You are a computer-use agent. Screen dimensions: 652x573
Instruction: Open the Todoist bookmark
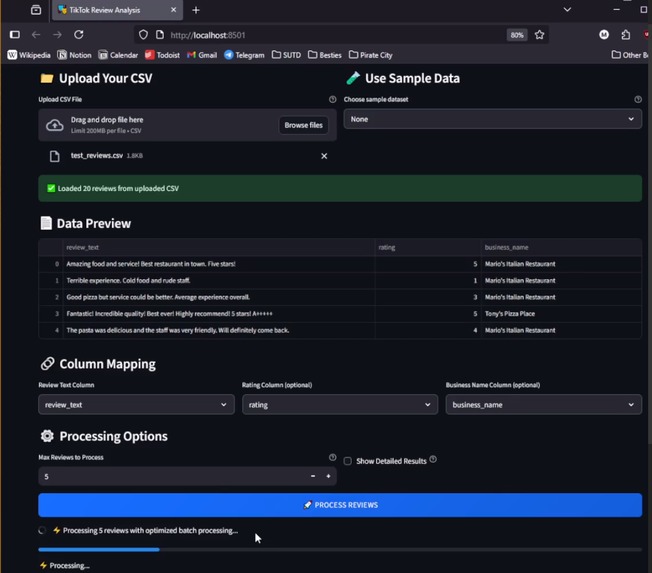(162, 55)
